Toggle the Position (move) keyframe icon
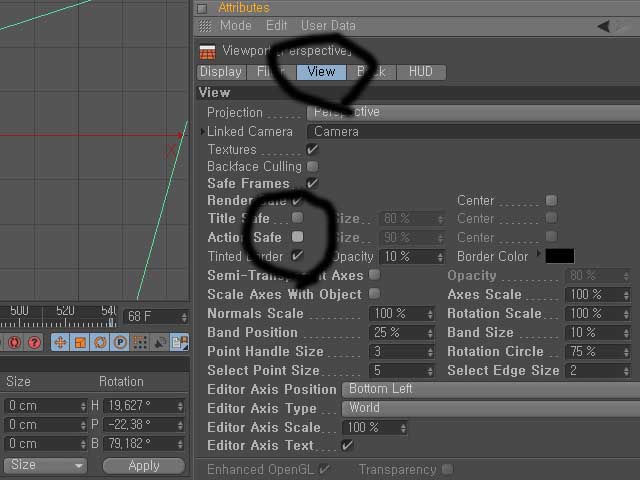640x480 pixels. click(x=60, y=342)
